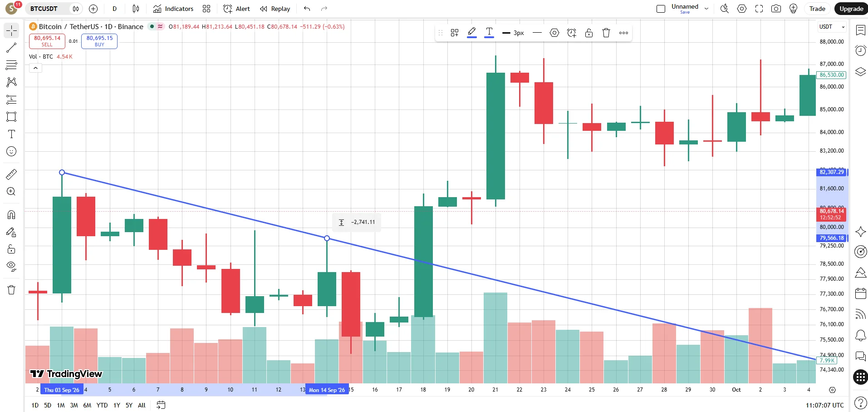
Task: Open line settings in the floating toolbar
Action: [554, 33]
